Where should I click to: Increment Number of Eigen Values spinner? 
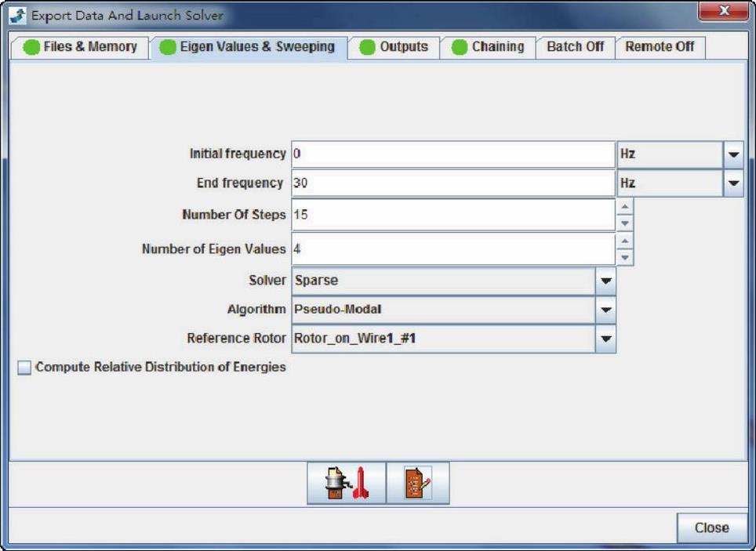tap(625, 241)
